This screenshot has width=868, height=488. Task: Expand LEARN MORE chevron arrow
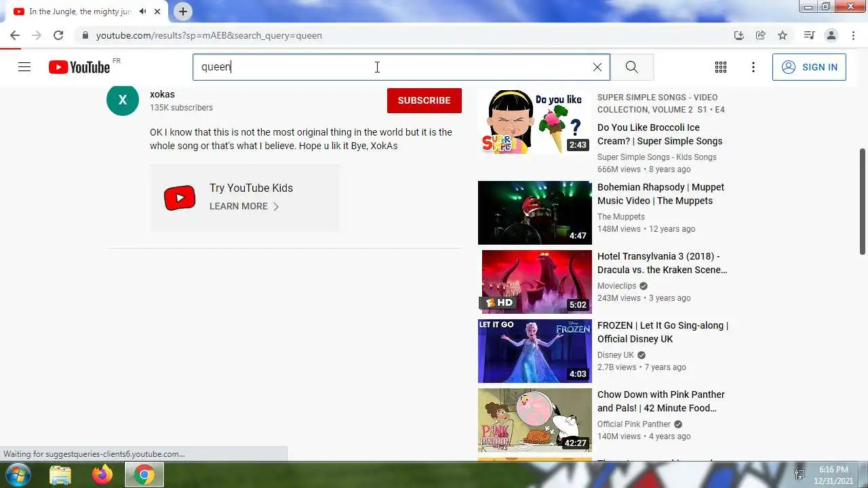(276, 206)
